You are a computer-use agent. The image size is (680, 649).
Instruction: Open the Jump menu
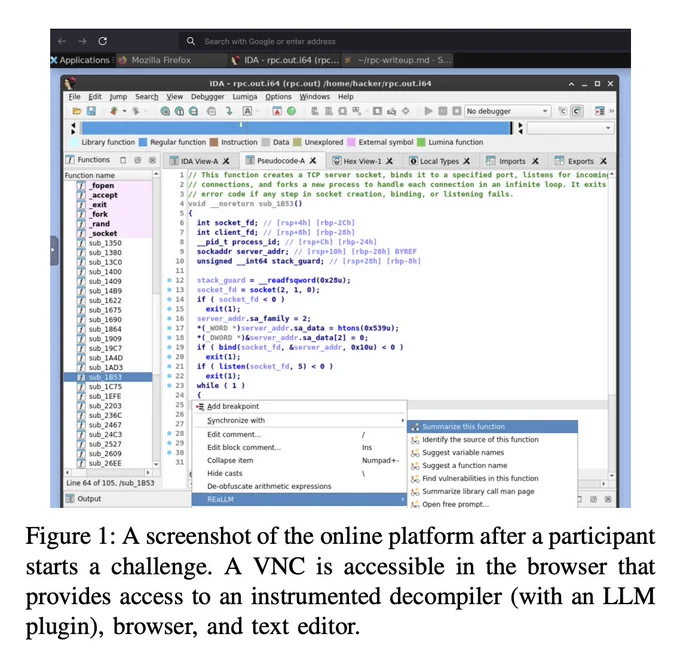tap(118, 97)
